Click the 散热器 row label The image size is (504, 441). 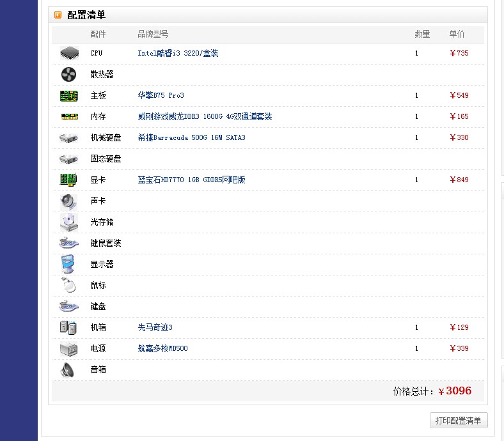pos(102,75)
